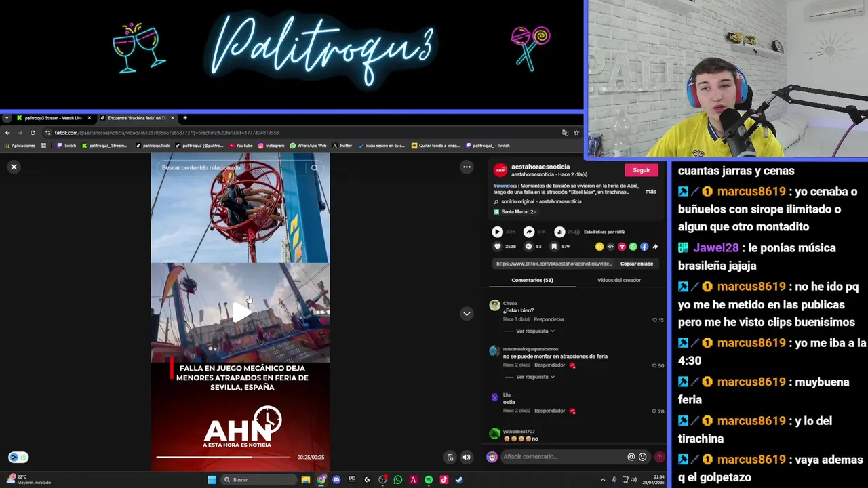Click the translate page icon
Image resolution: width=868 pixels, height=488 pixels.
pyautogui.click(x=565, y=133)
